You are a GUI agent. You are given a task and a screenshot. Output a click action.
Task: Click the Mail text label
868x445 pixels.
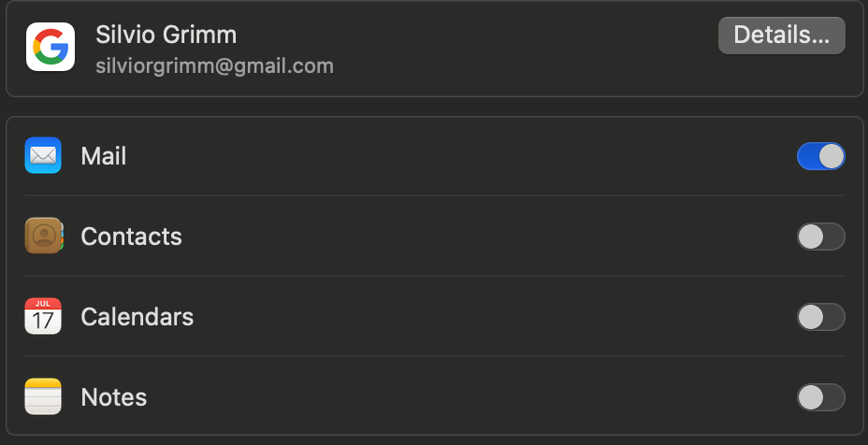click(x=104, y=156)
